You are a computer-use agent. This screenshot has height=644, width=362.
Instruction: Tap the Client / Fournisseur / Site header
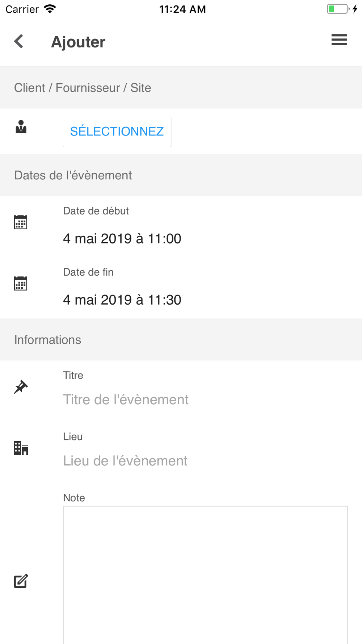(83, 88)
